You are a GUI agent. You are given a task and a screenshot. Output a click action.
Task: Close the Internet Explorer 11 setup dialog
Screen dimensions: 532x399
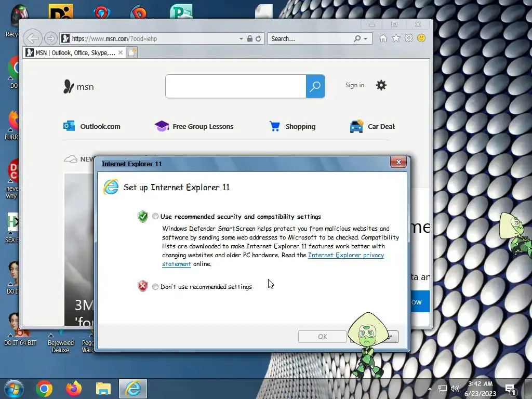click(398, 162)
